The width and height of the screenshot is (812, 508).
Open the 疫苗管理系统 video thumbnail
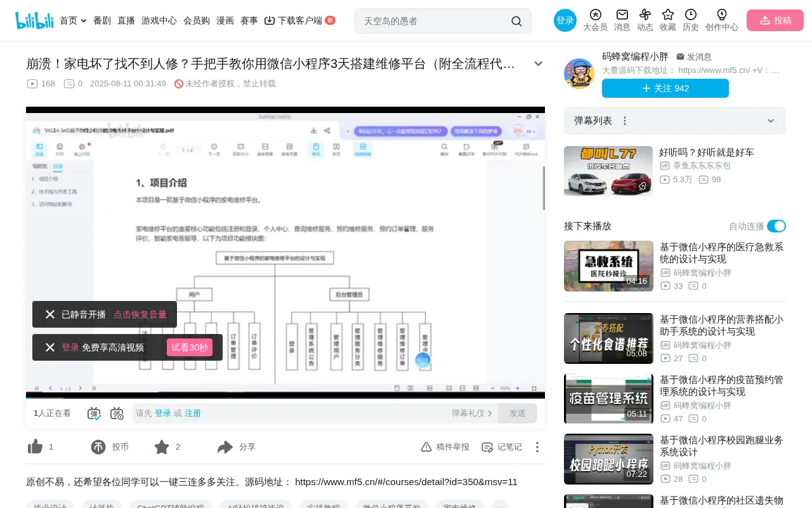[608, 399]
